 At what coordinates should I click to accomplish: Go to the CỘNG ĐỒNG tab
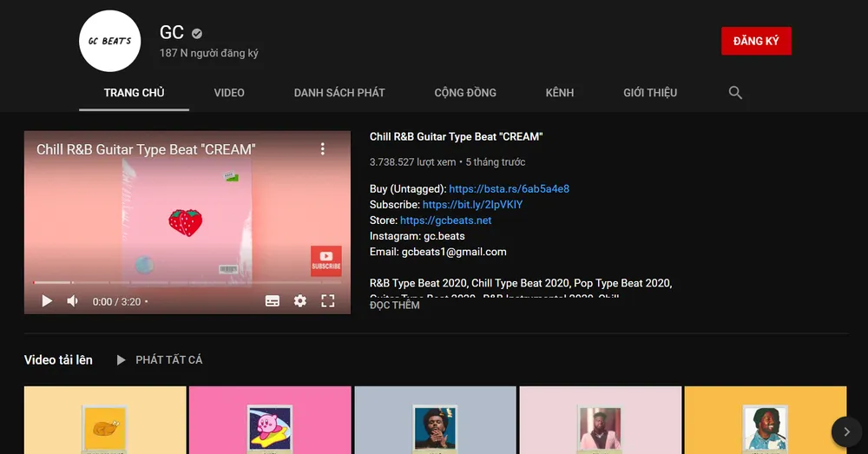point(465,93)
